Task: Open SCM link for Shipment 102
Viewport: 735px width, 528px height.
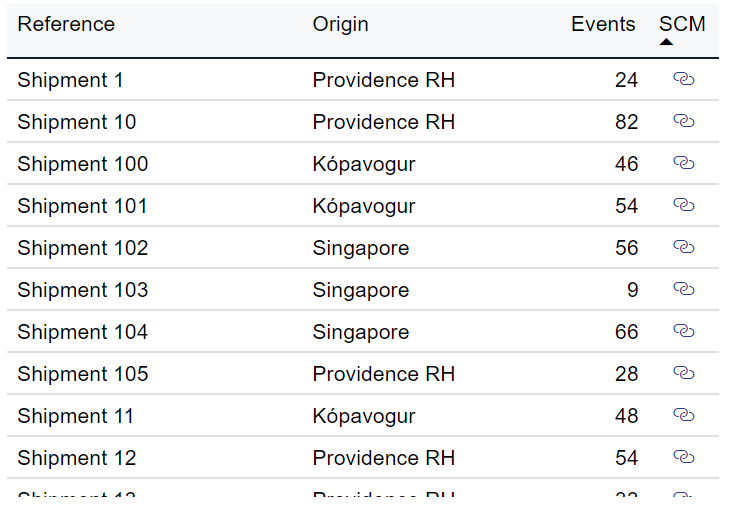Action: 683,247
